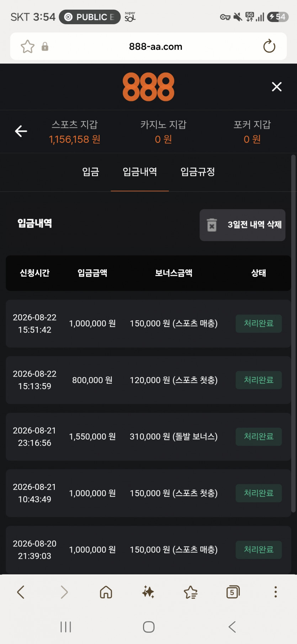
Task: Tap the 888 logo
Action: (148, 87)
